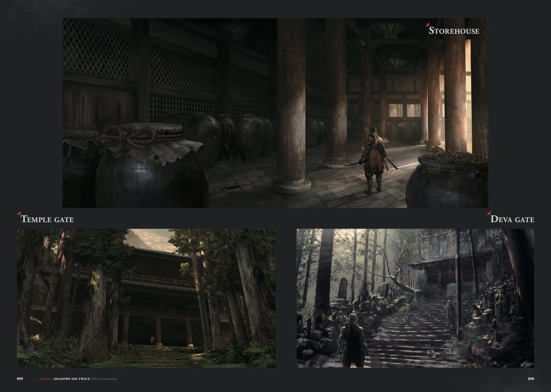Open the Temple Gate concept artwork
The width and height of the screenshot is (551, 392).
point(146,298)
